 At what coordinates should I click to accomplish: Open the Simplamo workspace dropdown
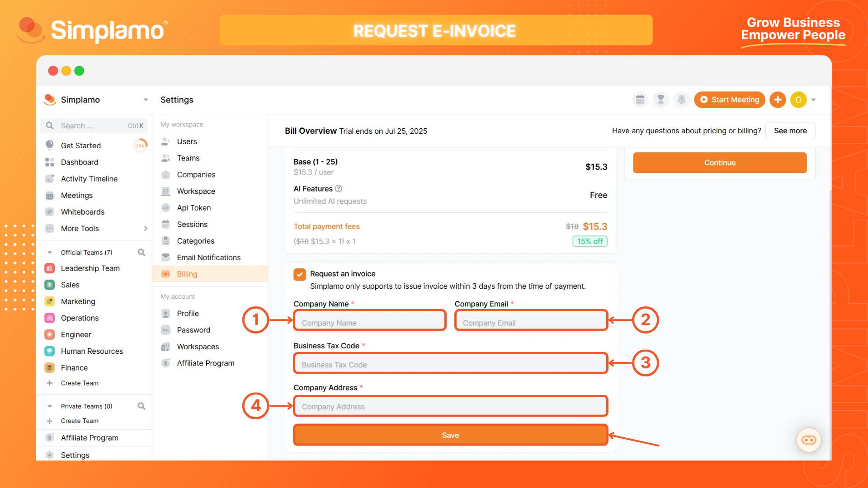coord(146,99)
